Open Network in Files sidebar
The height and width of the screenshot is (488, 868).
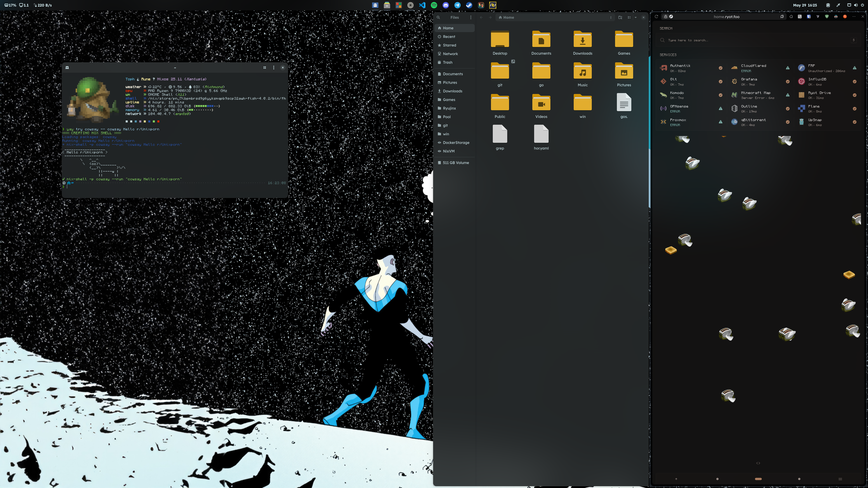(x=455, y=54)
